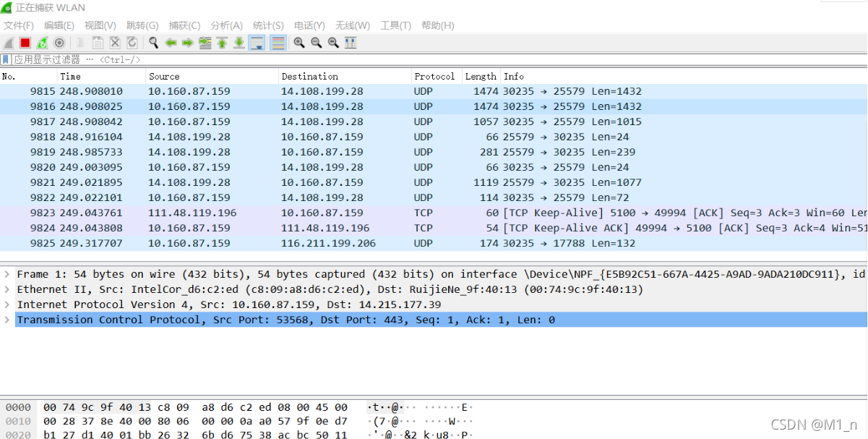
Task: Expand the Frame 1 tree row
Action: click(7, 274)
